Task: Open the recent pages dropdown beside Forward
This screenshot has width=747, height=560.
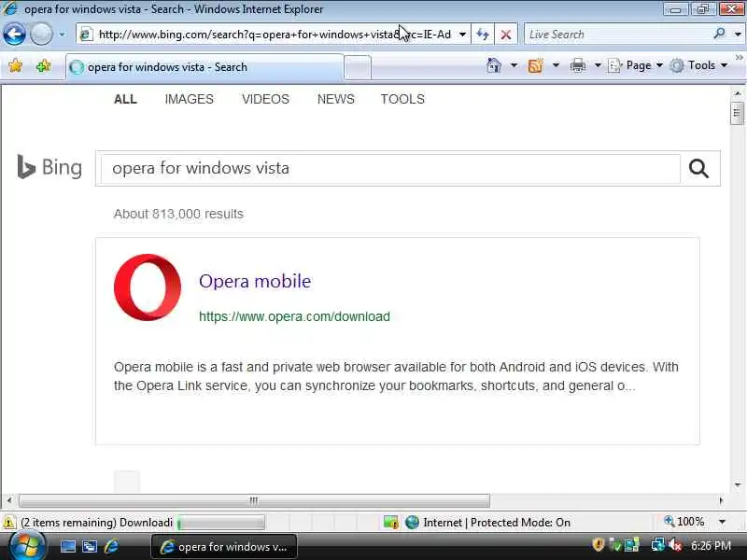Action: click(x=62, y=35)
